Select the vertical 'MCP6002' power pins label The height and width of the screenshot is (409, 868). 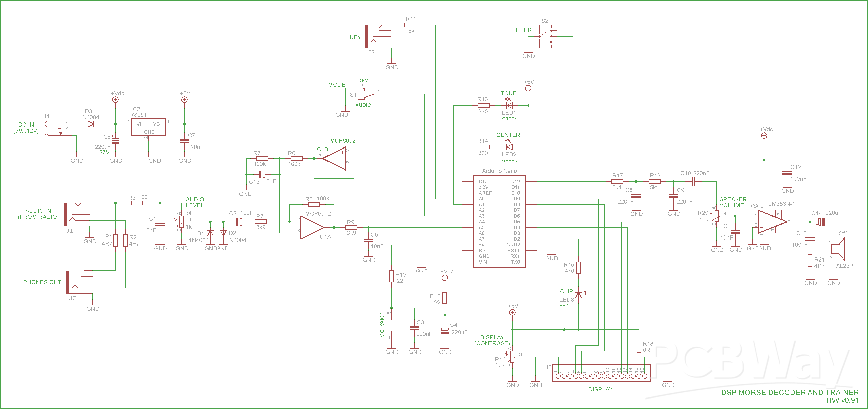pyautogui.click(x=382, y=325)
